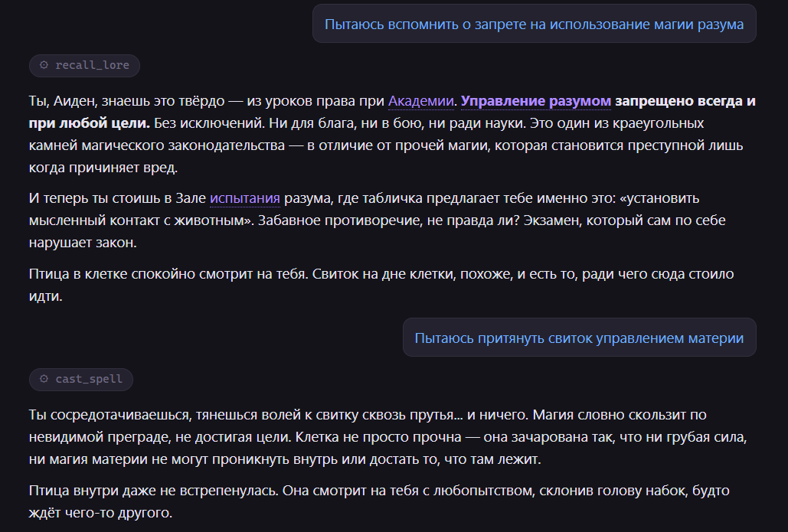
Task: Click the bold phrase запрещено всегда и
Action: pyautogui.click(x=685, y=101)
